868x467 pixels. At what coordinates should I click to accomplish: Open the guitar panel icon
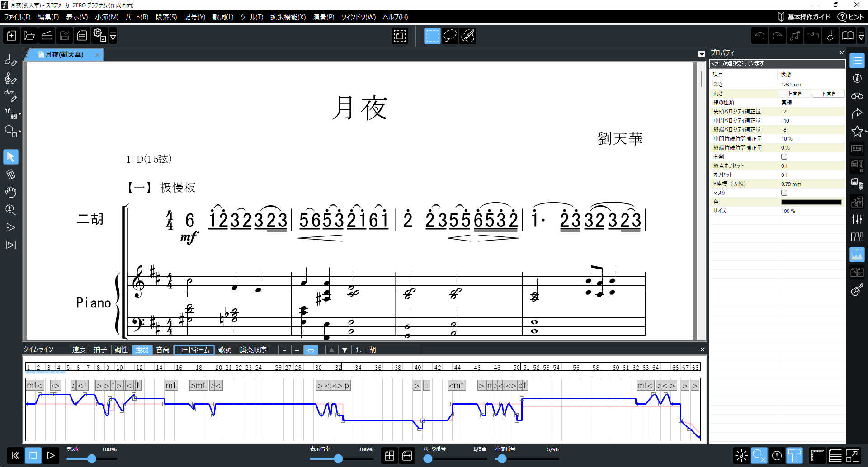[x=857, y=290]
